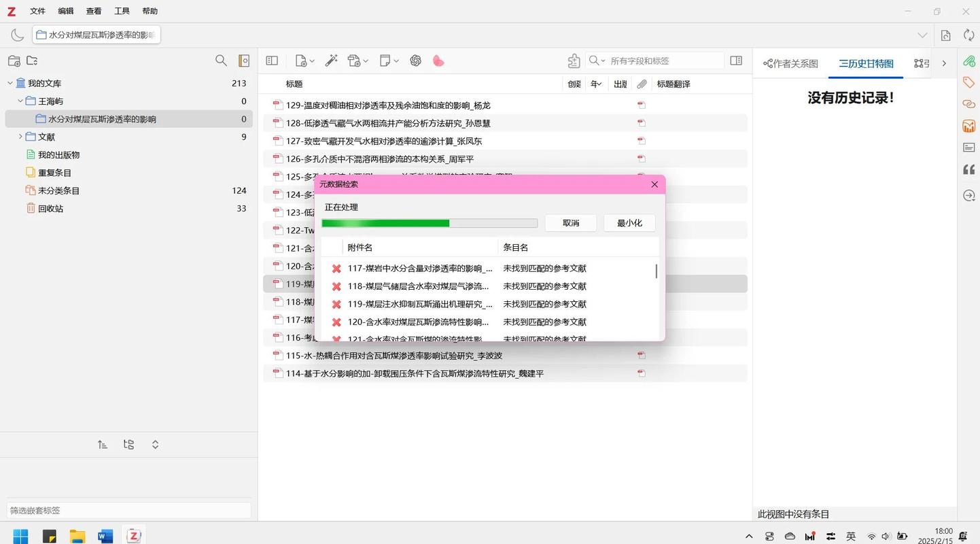Click the moon dark mode icon
980x544 pixels.
point(17,35)
